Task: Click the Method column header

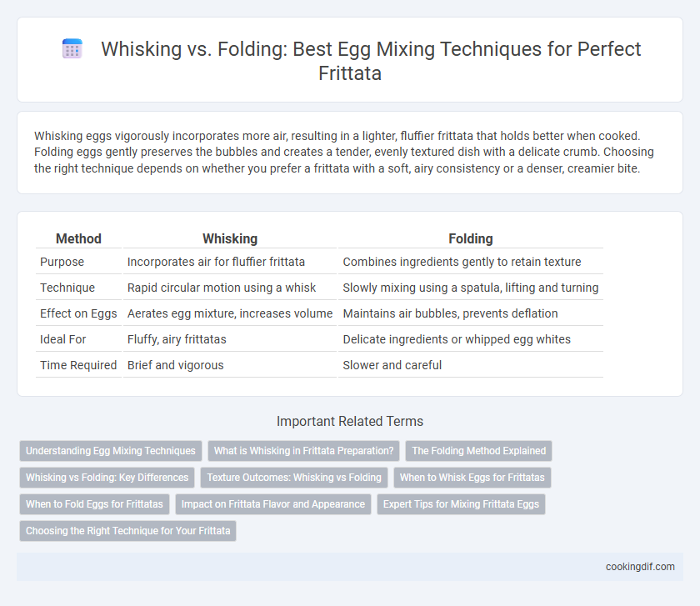Action: click(x=78, y=239)
